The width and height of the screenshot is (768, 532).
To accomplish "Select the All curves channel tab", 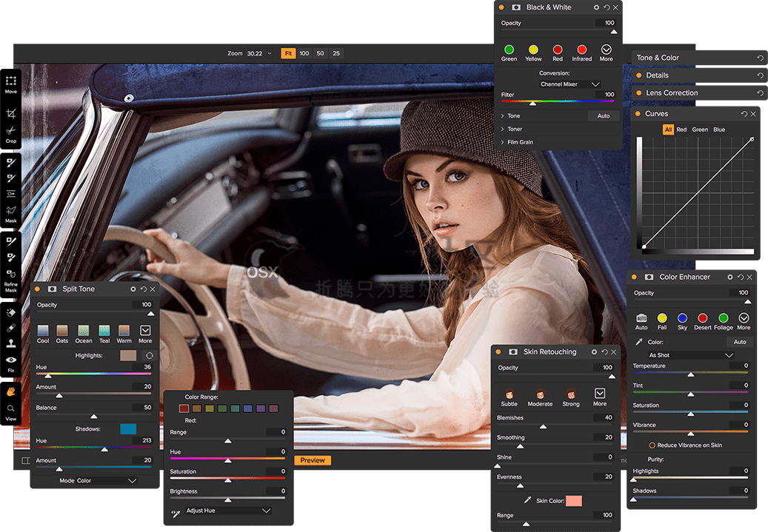I will pyautogui.click(x=668, y=129).
